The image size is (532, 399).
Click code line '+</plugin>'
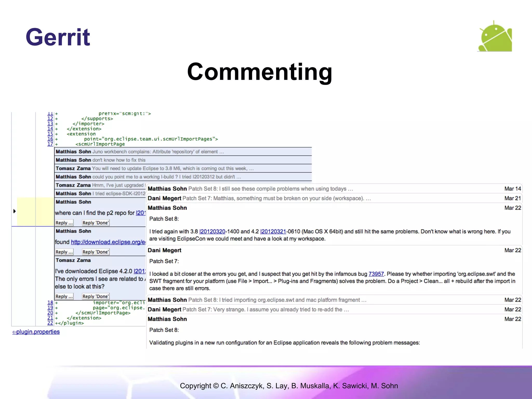69,323
